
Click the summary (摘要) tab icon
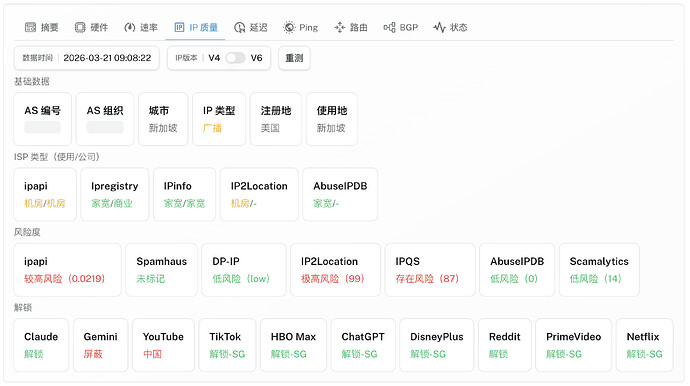pyautogui.click(x=30, y=28)
